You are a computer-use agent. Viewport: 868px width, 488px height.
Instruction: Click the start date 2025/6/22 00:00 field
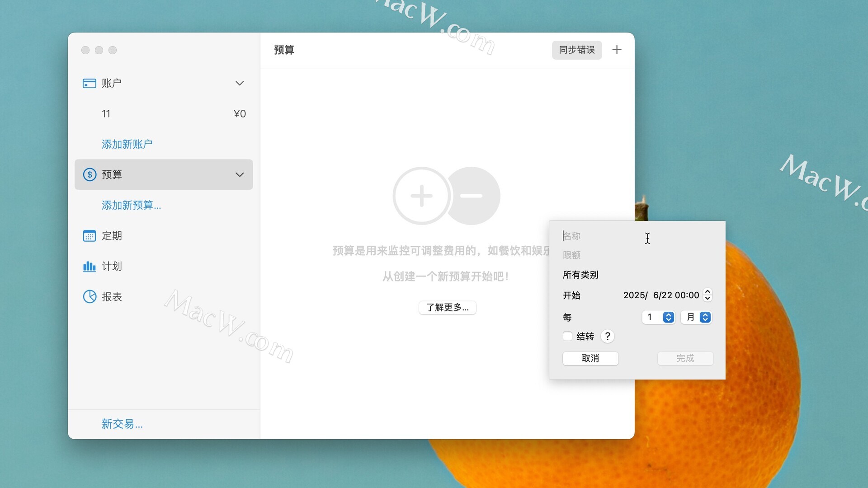coord(661,295)
